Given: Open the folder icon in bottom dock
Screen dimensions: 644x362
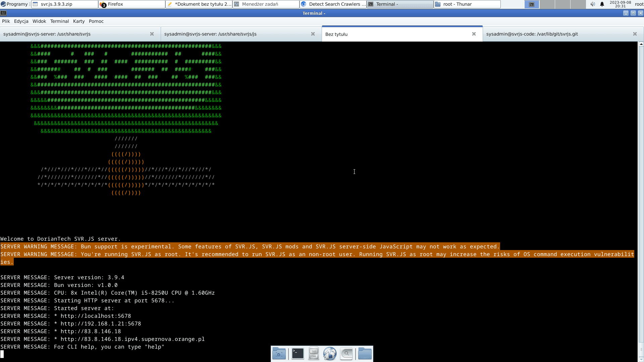Looking at the screenshot, I should click(365, 353).
